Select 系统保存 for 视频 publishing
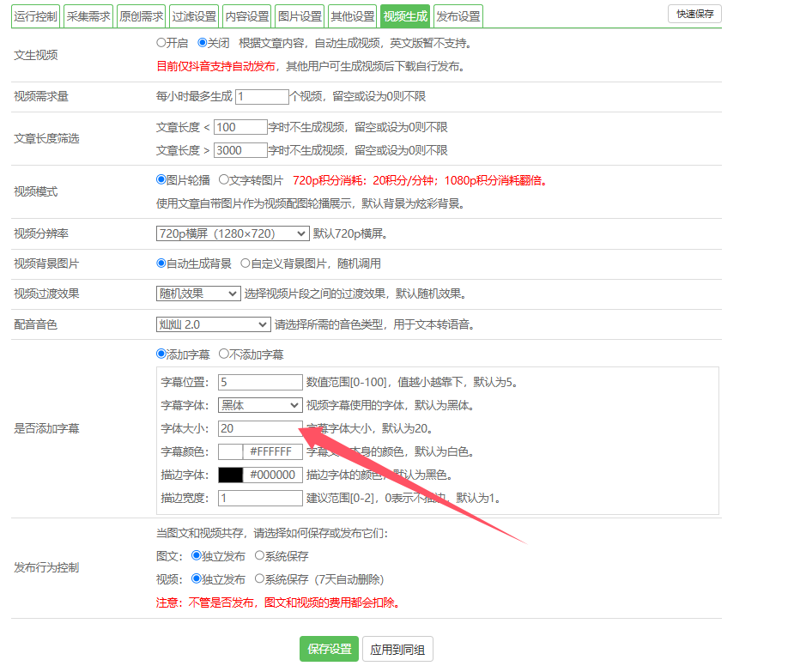Image resolution: width=788 pixels, height=672 pixels. [x=260, y=579]
